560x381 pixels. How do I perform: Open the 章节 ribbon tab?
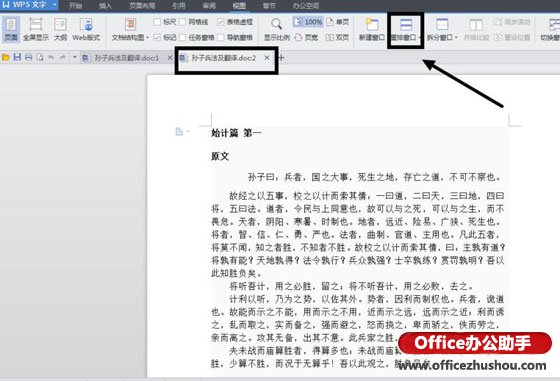click(269, 5)
